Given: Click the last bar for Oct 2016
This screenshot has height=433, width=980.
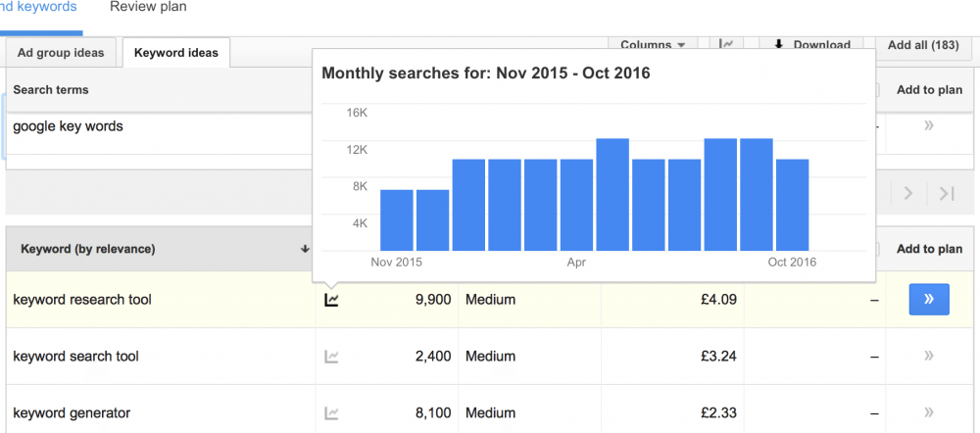Looking at the screenshot, I should click(x=793, y=205).
